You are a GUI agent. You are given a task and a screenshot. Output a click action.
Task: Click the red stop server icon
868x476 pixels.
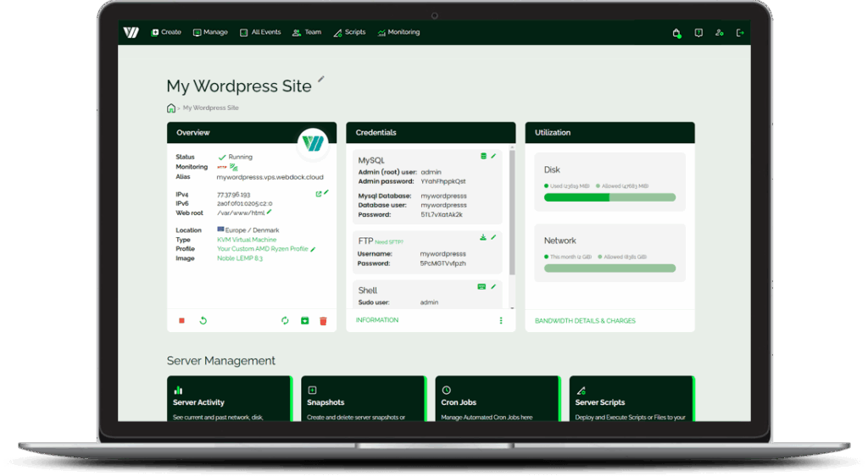tap(181, 321)
